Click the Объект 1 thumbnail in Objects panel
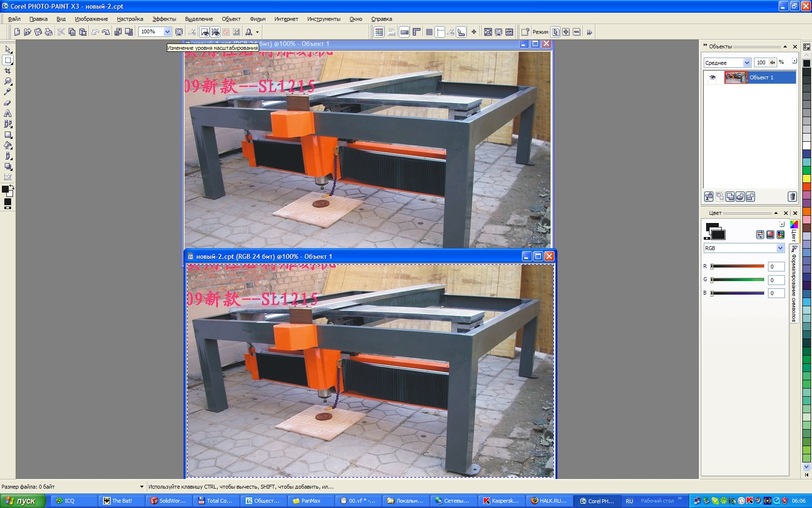 point(736,77)
